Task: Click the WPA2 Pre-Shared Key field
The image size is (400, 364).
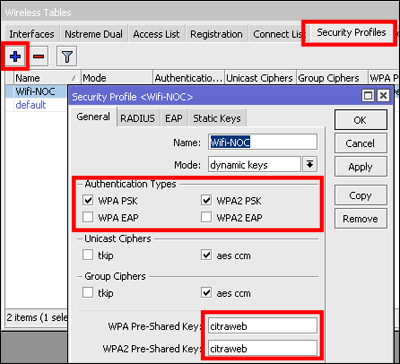Action: tap(263, 348)
